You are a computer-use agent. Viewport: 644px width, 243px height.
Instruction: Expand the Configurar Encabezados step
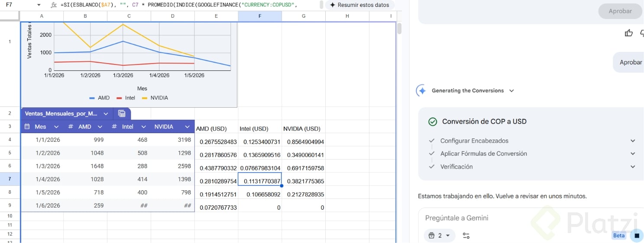coord(633,141)
